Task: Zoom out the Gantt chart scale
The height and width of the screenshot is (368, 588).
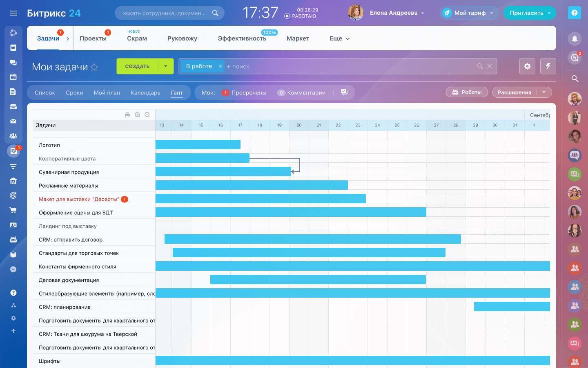Action: pos(147,115)
